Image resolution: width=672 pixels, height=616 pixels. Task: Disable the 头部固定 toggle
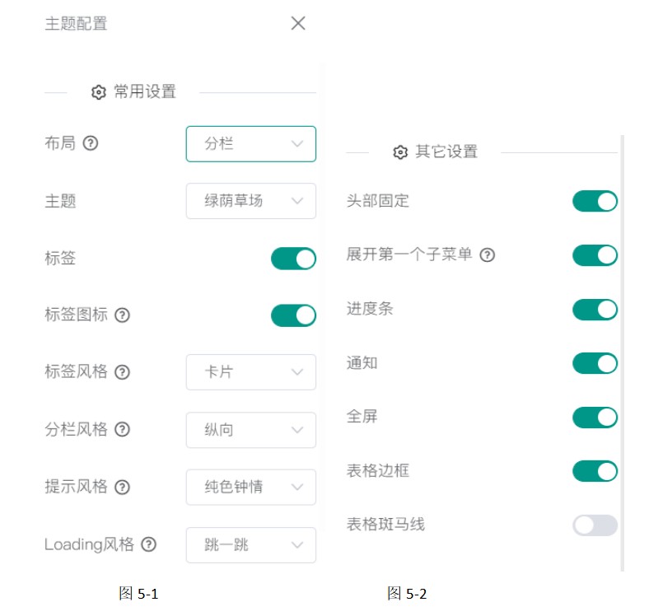(x=595, y=201)
